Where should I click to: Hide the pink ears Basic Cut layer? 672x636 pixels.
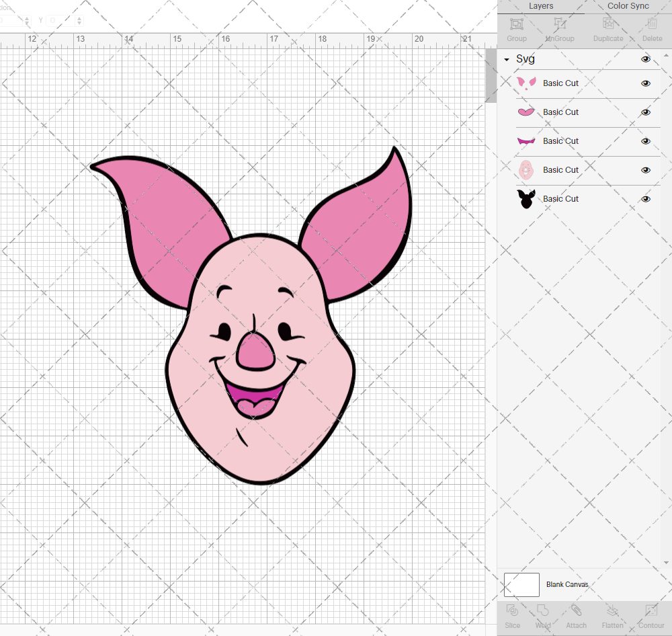coord(645,83)
